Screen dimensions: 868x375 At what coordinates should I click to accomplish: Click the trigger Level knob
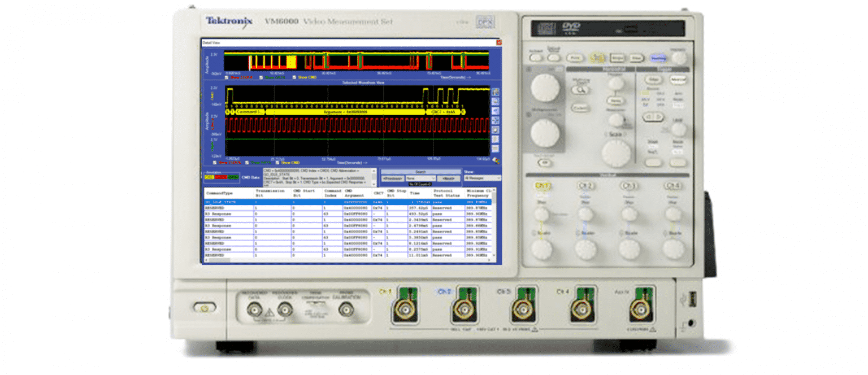pyautogui.click(x=679, y=129)
